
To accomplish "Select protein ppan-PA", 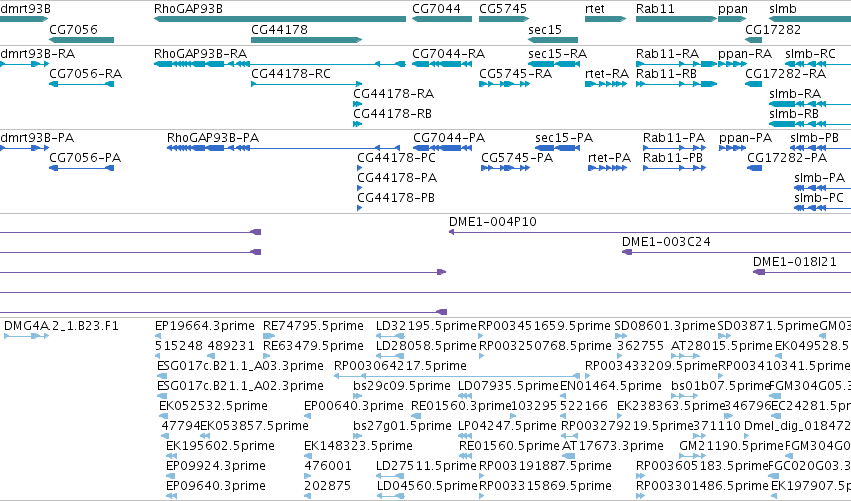I will [733, 148].
